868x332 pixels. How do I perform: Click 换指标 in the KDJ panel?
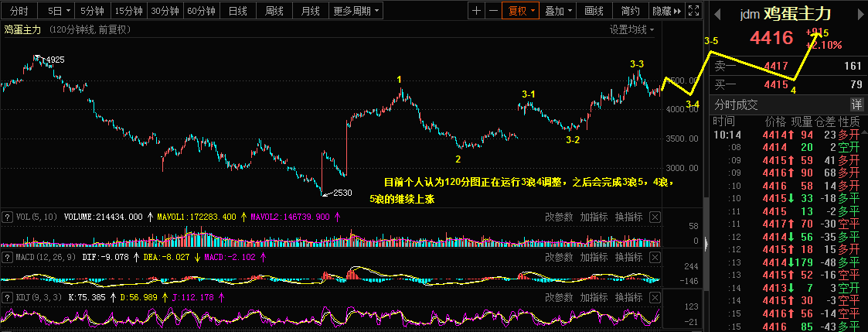click(629, 297)
